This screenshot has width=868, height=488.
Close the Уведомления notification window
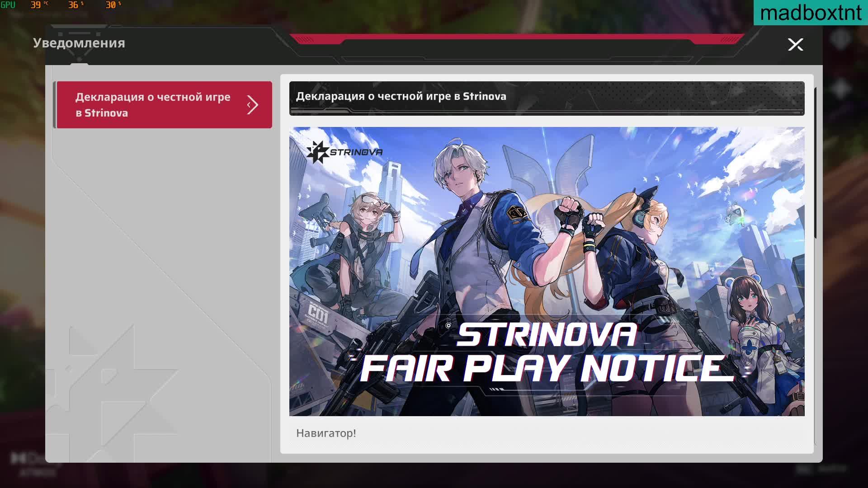[795, 44]
